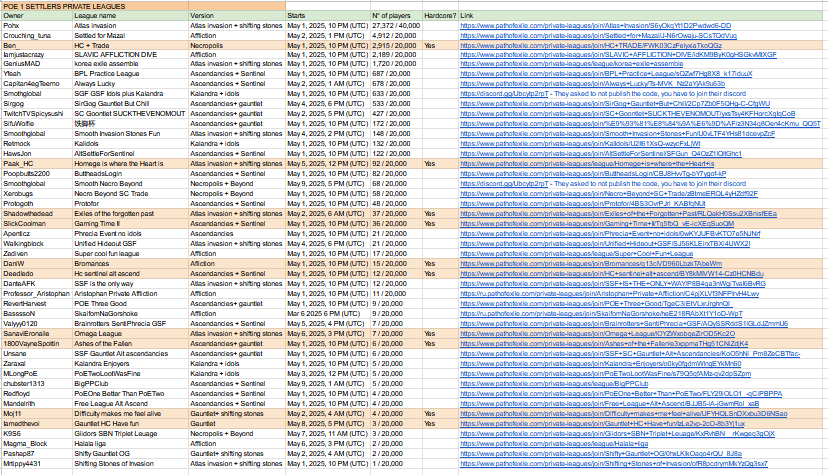Screen dimensions: 828x475
Task: Open the Unified Hideout GSF link
Action: click(605, 244)
